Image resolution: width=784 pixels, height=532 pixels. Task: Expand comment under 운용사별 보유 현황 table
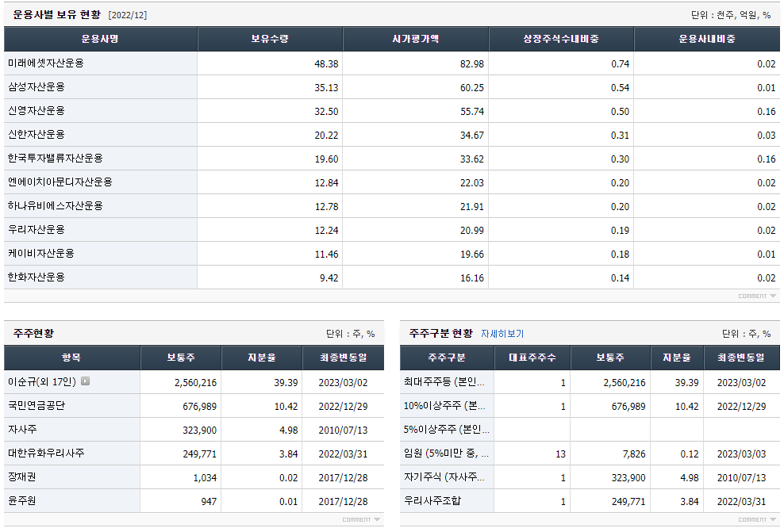tap(757, 297)
